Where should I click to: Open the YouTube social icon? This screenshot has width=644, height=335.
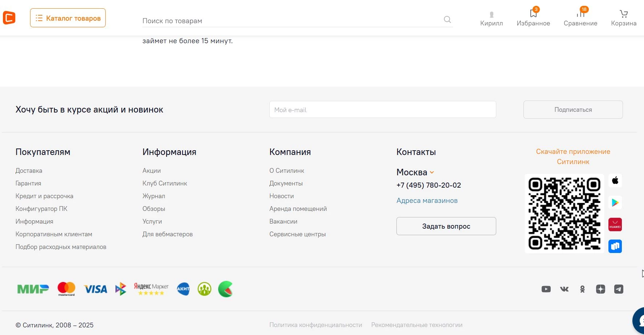point(546,289)
